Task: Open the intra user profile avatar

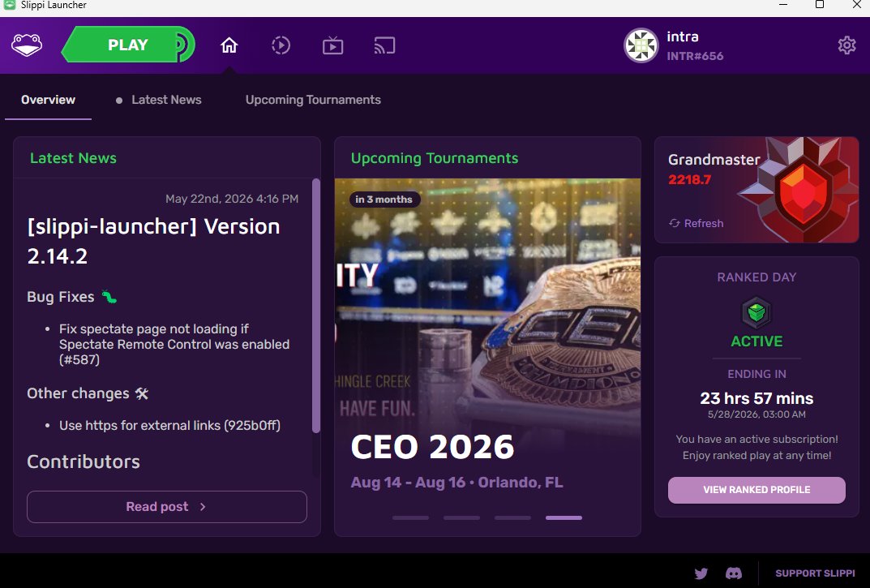Action: point(641,45)
